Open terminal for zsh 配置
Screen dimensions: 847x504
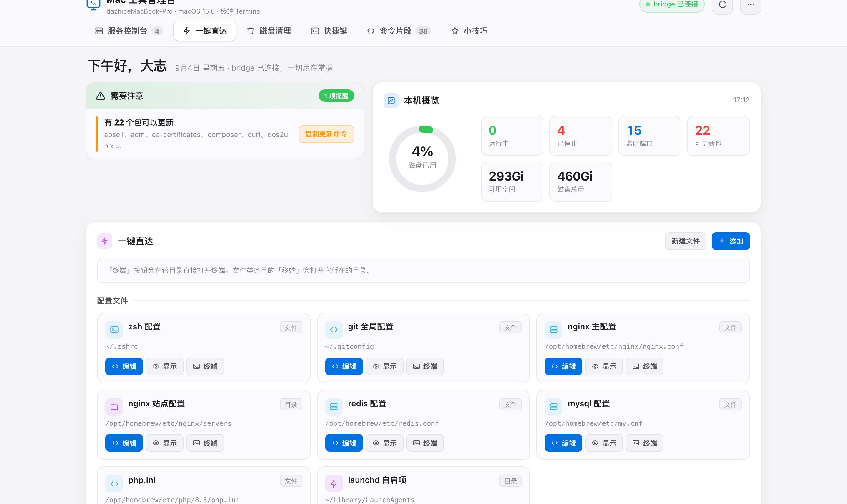(x=205, y=366)
